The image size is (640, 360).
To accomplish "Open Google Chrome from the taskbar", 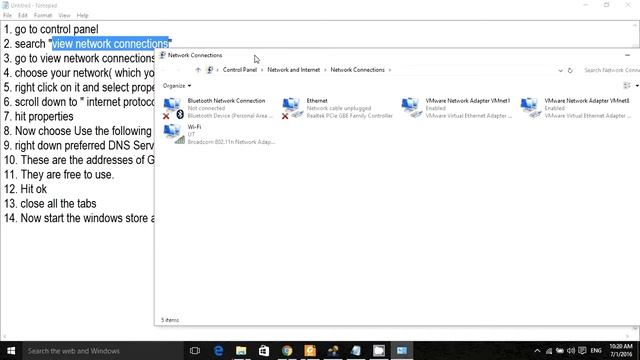I will 287,351.
